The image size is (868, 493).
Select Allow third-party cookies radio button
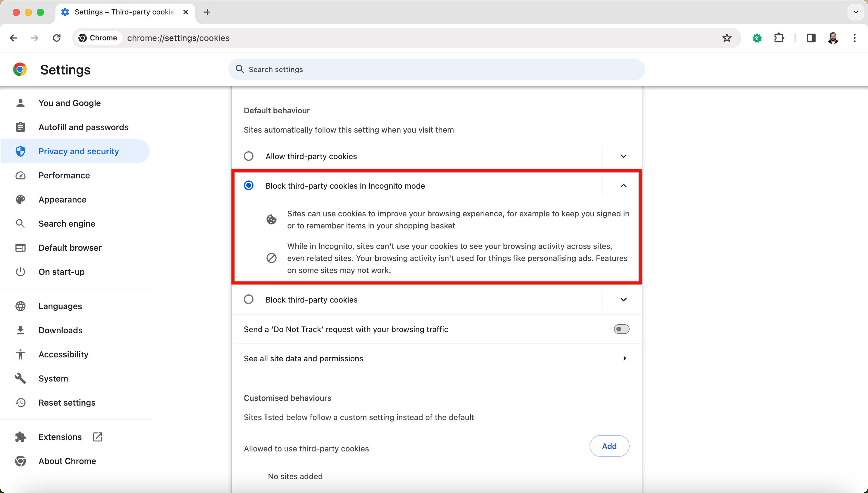pos(248,156)
